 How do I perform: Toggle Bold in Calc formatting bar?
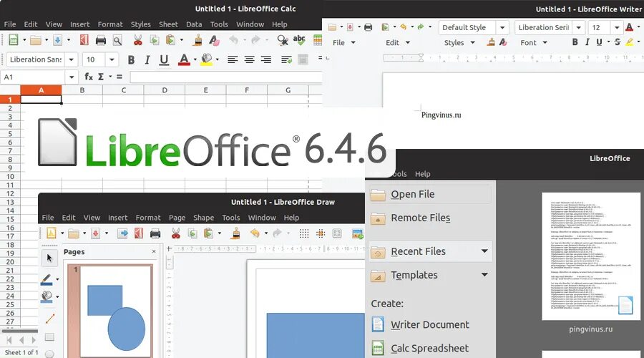(x=131, y=60)
